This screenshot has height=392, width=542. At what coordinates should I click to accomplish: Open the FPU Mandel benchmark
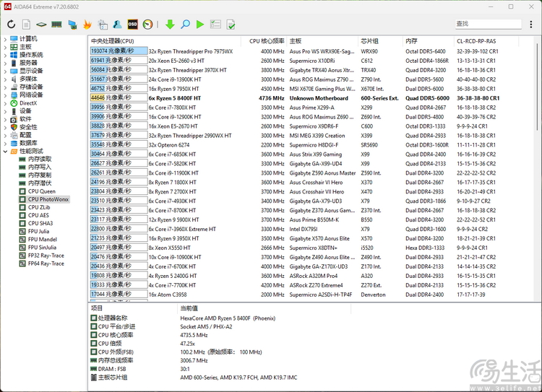pyautogui.click(x=43, y=240)
